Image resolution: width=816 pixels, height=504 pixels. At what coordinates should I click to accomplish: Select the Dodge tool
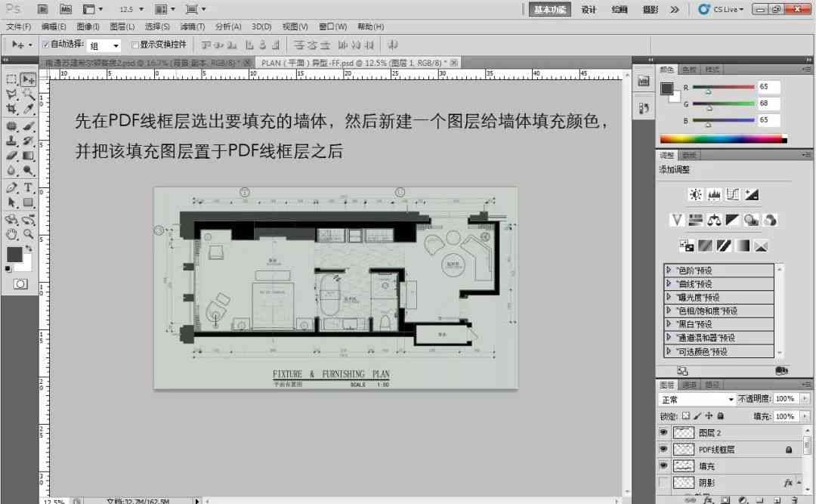[x=28, y=170]
